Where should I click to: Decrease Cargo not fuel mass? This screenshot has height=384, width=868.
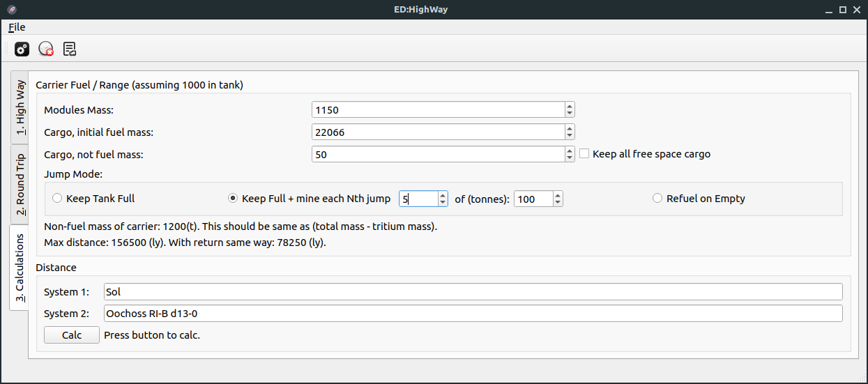click(x=570, y=158)
